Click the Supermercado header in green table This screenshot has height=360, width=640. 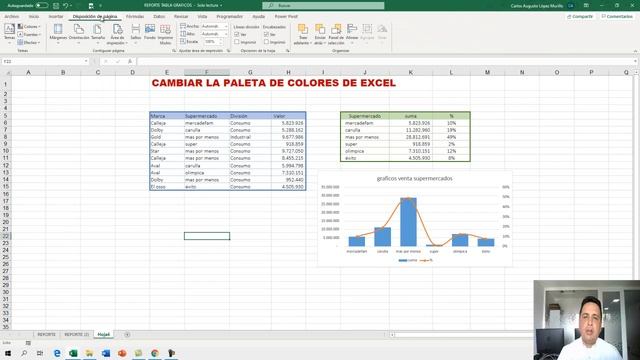[x=364, y=116]
